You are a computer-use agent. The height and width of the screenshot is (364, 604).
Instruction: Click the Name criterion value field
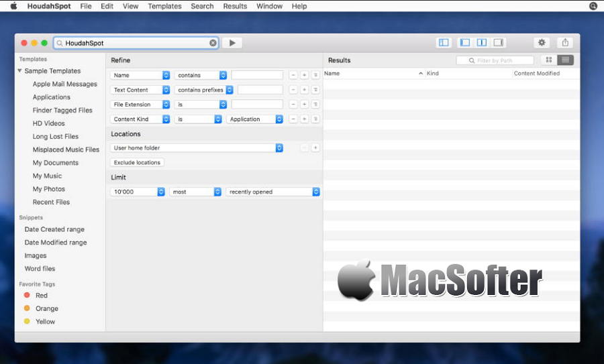pyautogui.click(x=257, y=75)
